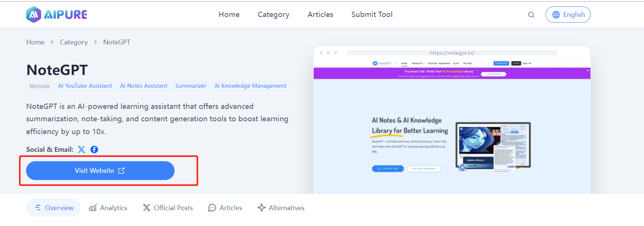The height and width of the screenshot is (226, 644).
Task: Open the English language selector
Action: (568, 15)
